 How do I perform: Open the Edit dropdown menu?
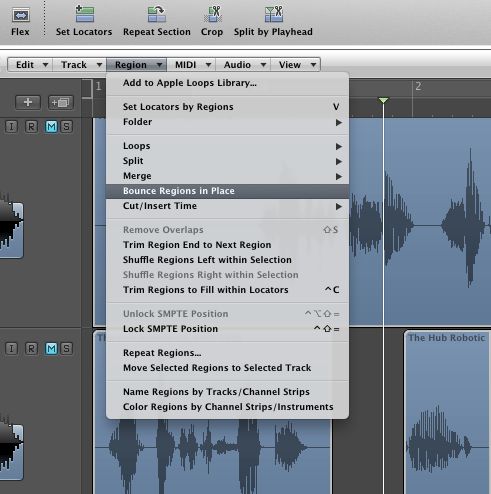[x=30, y=64]
